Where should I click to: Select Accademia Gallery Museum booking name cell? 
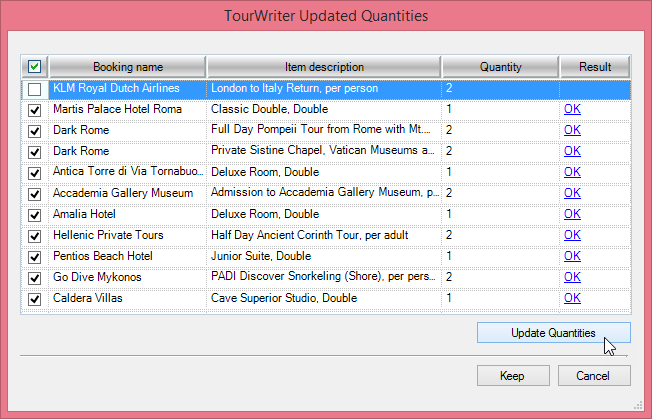(x=127, y=194)
